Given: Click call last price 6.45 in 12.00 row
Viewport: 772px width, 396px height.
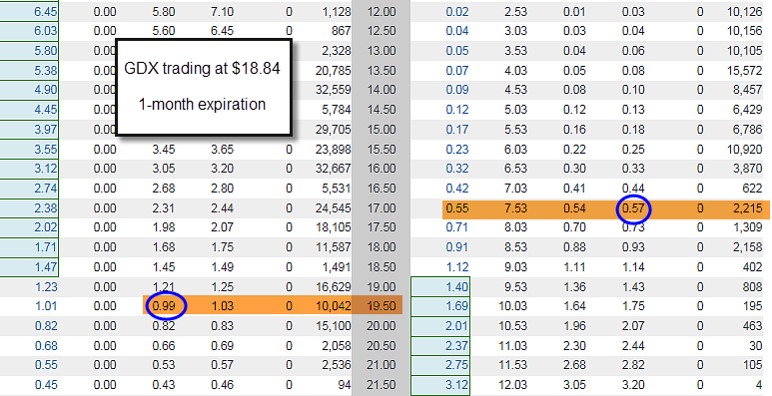Looking at the screenshot, I should click(x=45, y=11).
